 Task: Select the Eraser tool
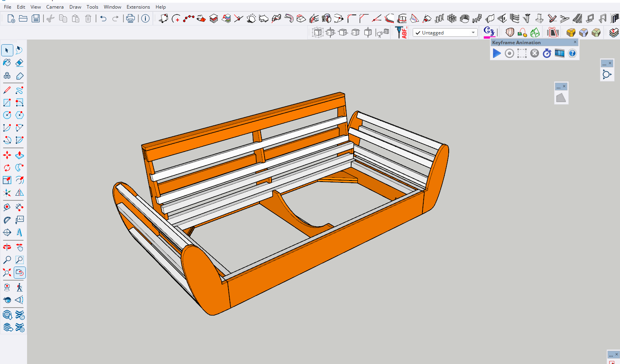click(19, 63)
